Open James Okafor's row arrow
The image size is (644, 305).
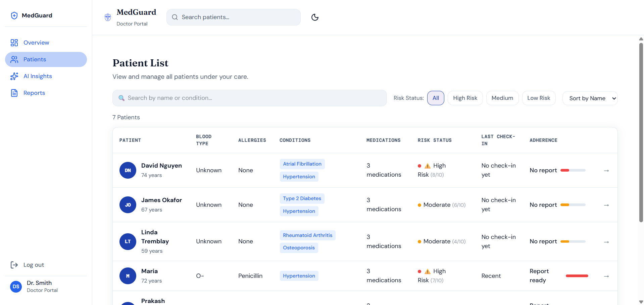click(606, 205)
